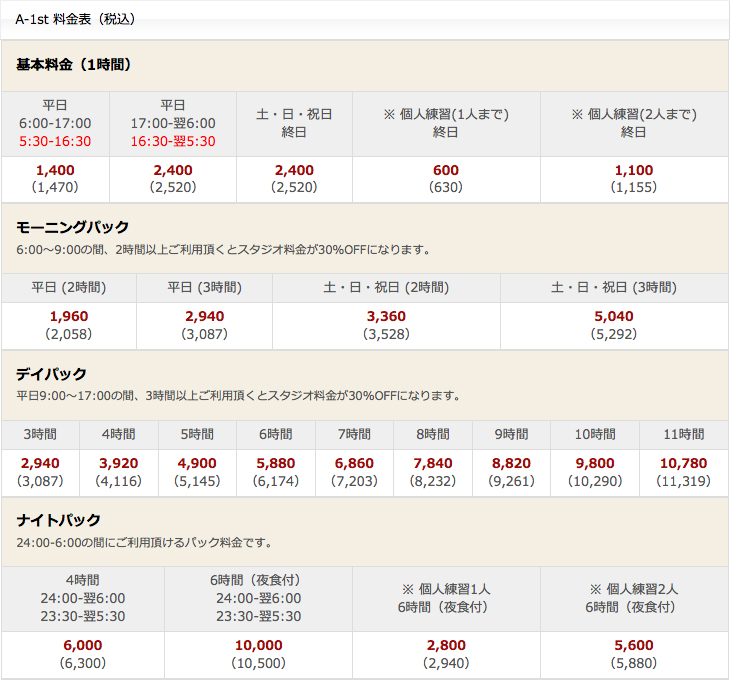Click the 平日 17:00-翌6:00 column header
The image size is (730, 680).
click(173, 123)
